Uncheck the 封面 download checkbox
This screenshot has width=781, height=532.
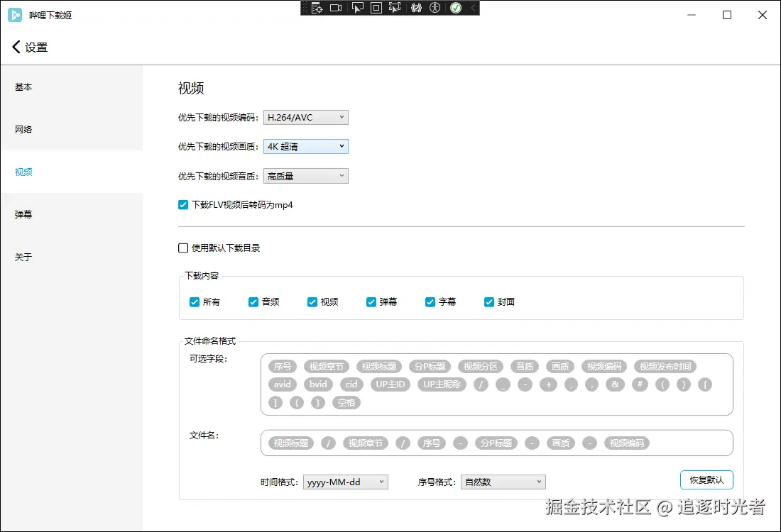click(489, 302)
